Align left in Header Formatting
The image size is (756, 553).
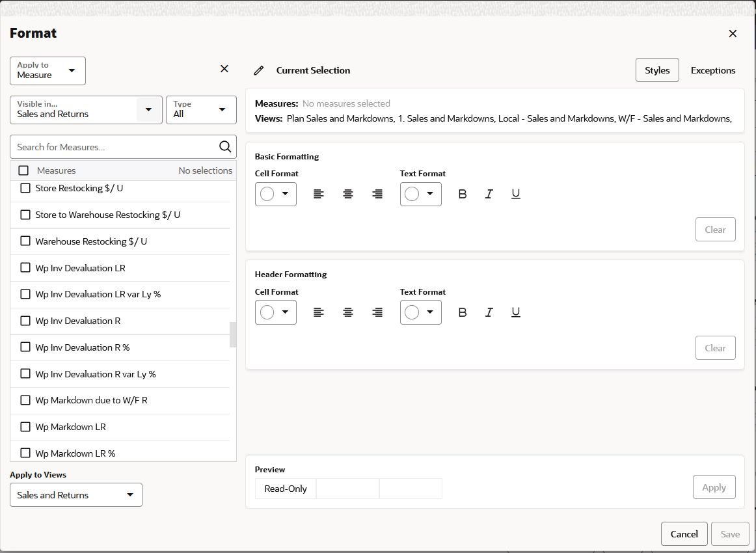coord(318,312)
